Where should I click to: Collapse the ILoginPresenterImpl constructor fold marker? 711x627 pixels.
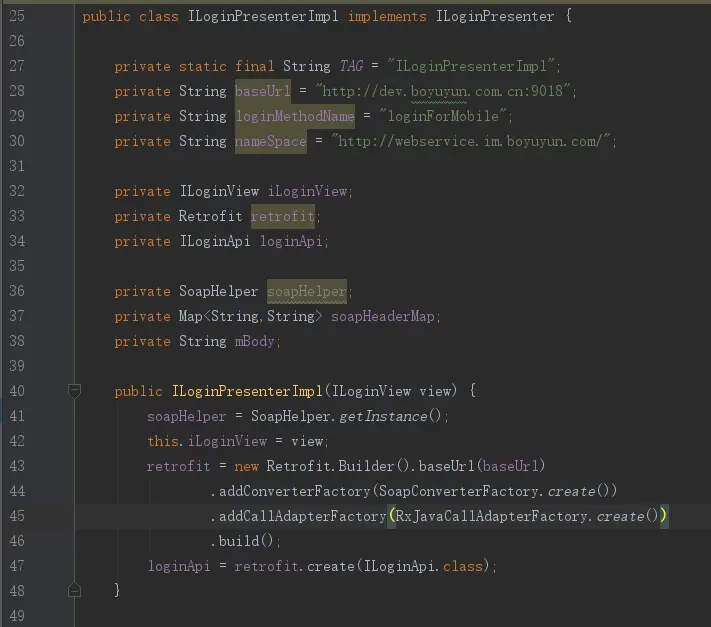74,390
